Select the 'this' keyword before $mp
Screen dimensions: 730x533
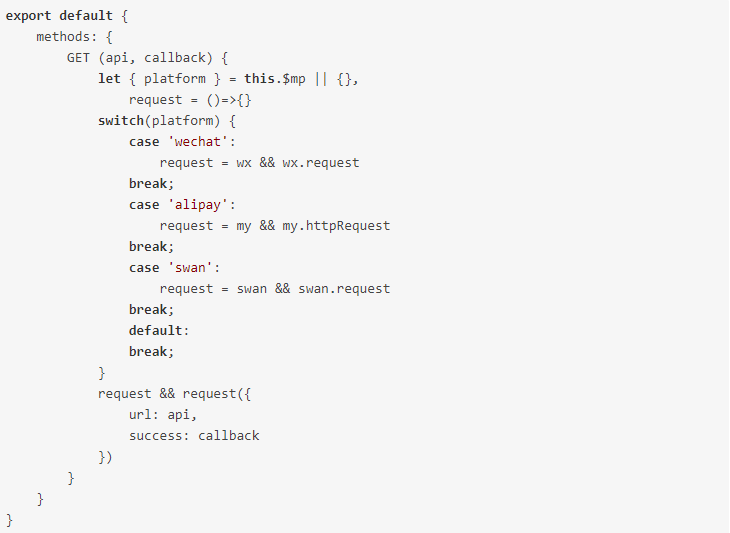260,79
